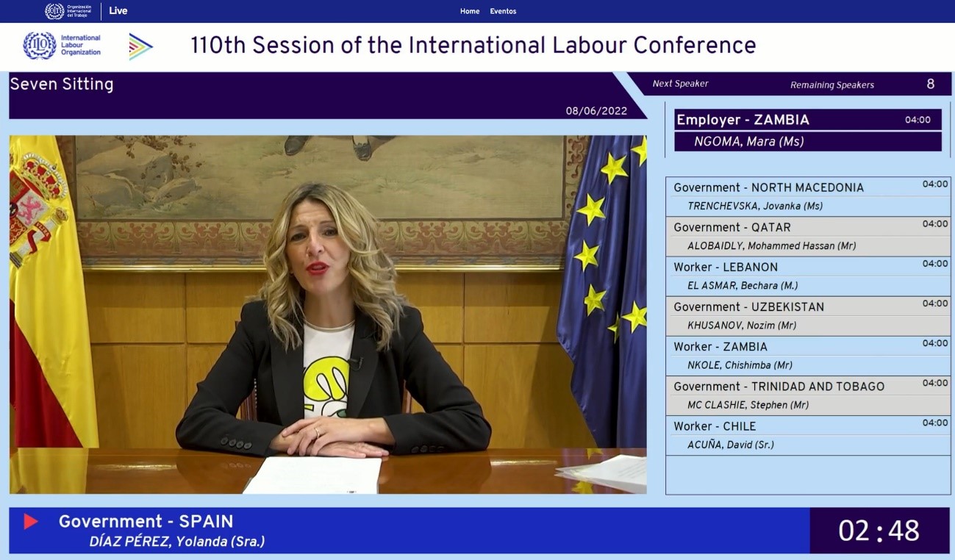The height and width of the screenshot is (560, 955).
Task: Select next speaker Employer - ZAMBIA
Action: [807, 120]
